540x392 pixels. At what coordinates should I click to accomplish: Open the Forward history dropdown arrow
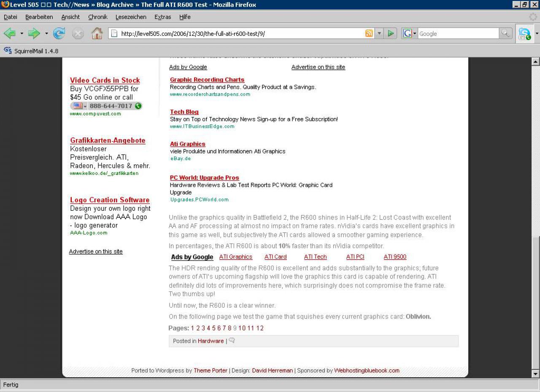click(46, 34)
